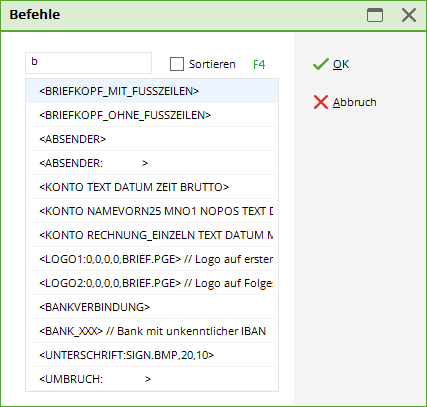Enable the Sortieren checkbox
Screen dimensions: 427x407
(x=177, y=64)
